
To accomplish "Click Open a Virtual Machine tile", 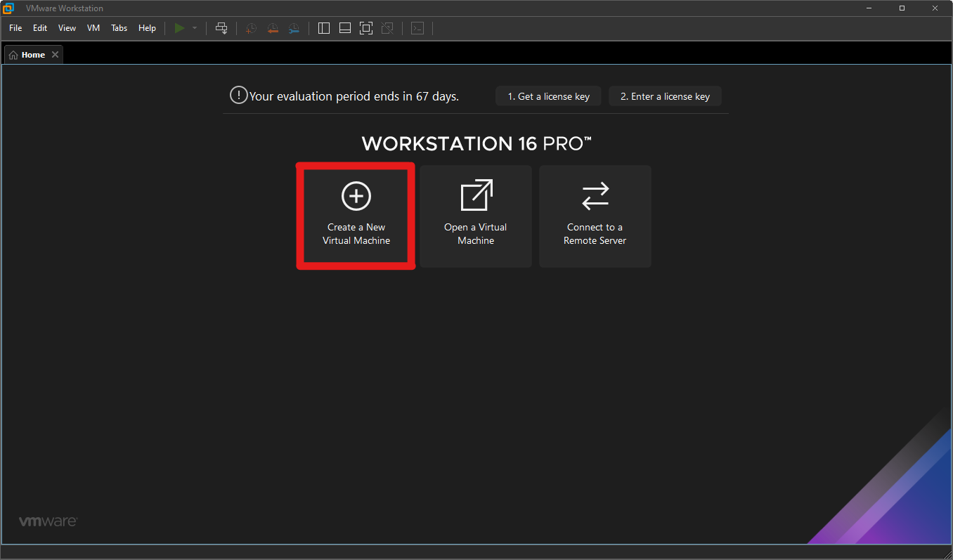I will 476,216.
